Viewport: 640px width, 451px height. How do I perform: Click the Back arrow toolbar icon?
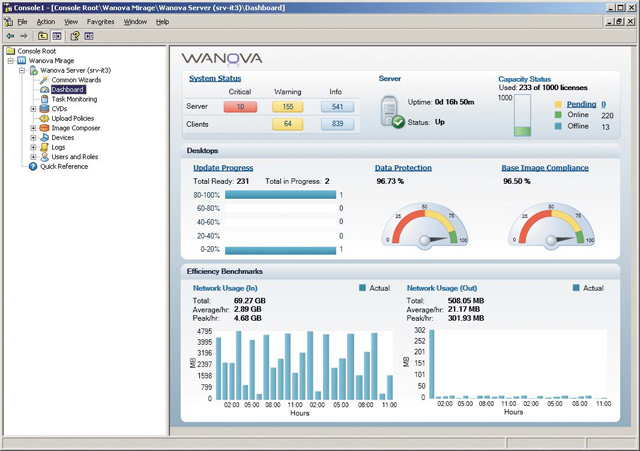[10, 36]
